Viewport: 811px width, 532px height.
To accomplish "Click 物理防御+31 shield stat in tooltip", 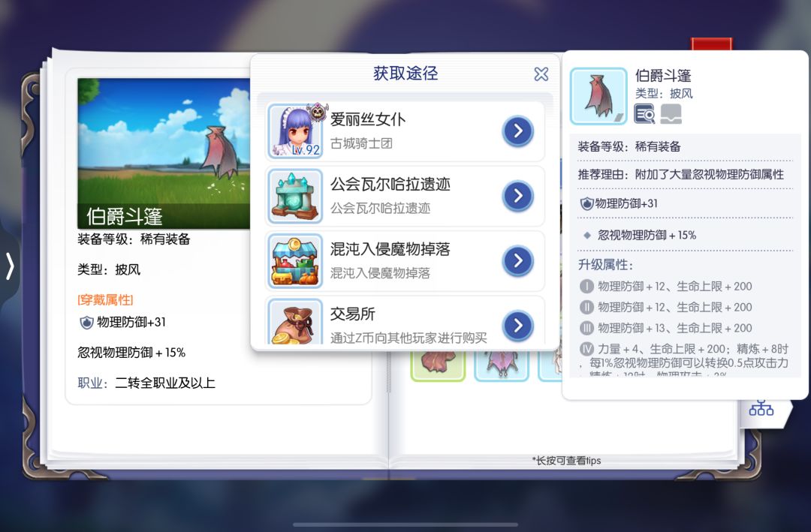I will tap(619, 203).
